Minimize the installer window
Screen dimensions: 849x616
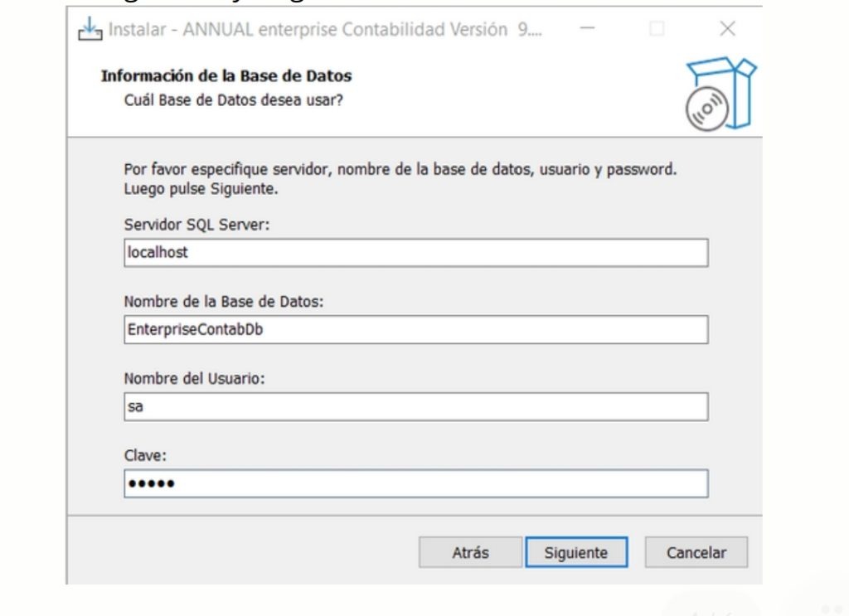(x=587, y=30)
